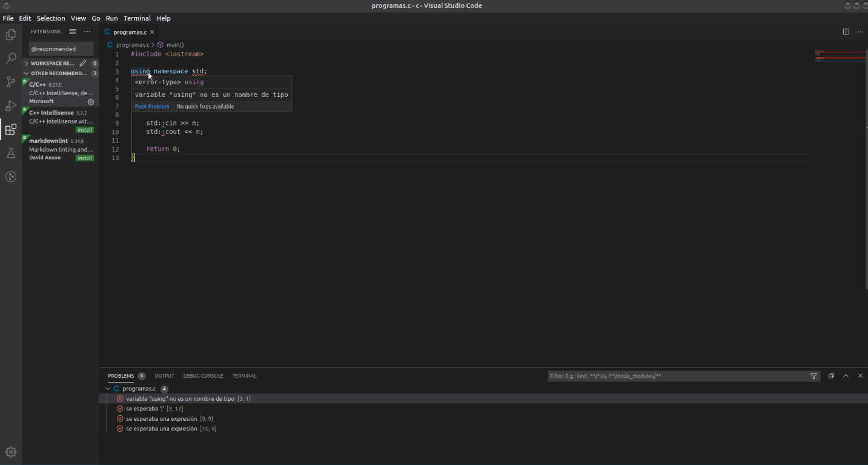
Task: Click the filter icon in Problems panel
Action: click(x=813, y=376)
